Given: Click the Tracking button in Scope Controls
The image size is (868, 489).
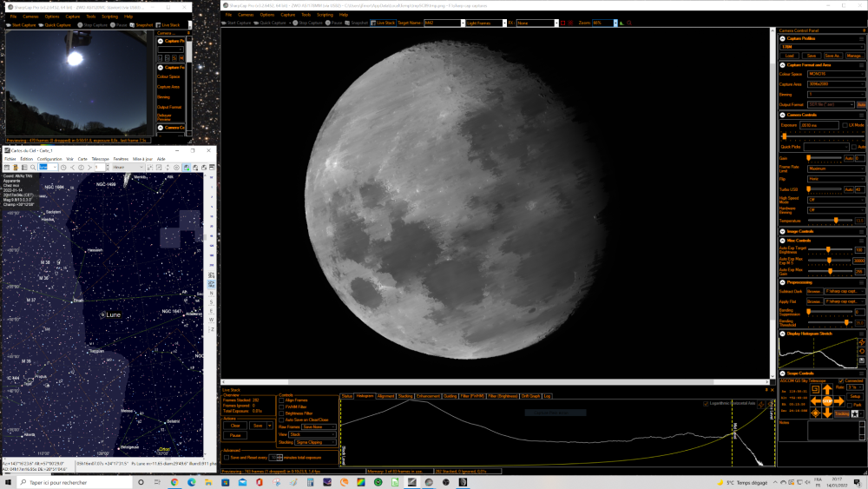Looking at the screenshot, I should coord(842,413).
